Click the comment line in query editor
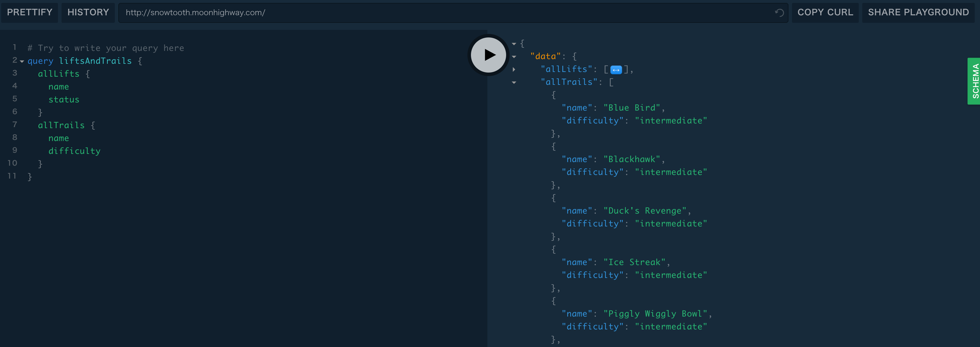The height and width of the screenshot is (347, 980). 105,48
